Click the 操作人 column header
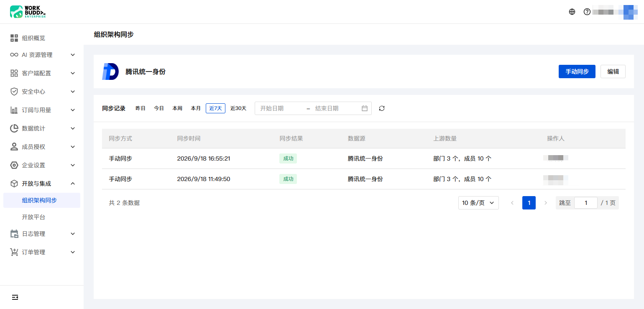 [x=556, y=138]
